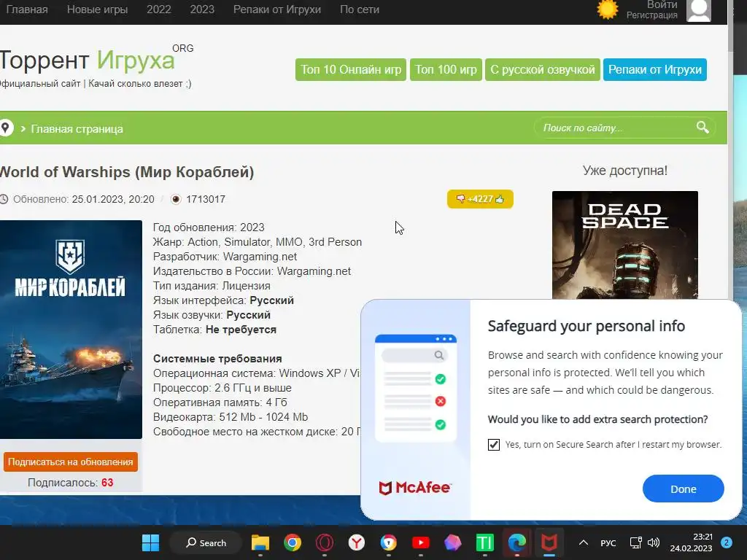Open Yandex browser from taskbar

[x=356, y=542]
